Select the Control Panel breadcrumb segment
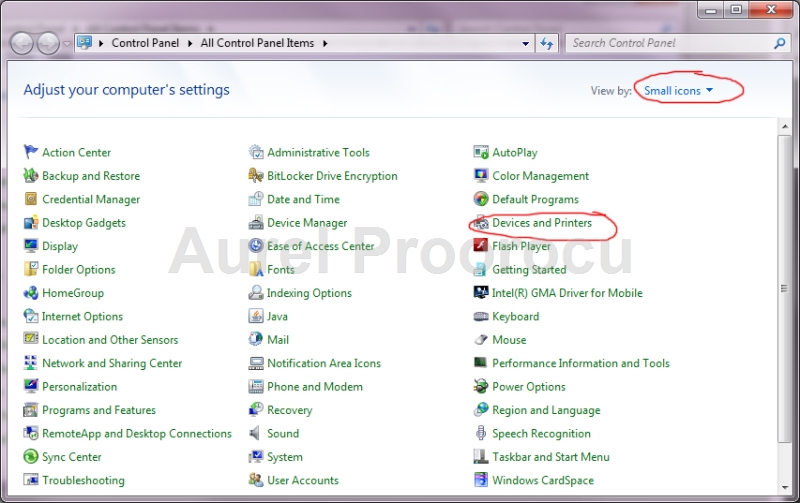800x503 pixels. [145, 43]
